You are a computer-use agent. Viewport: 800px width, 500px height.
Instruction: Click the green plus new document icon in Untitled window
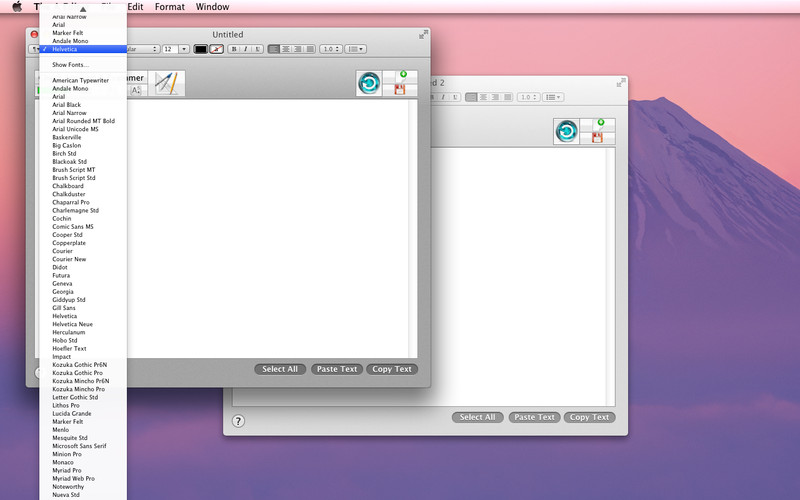pos(401,77)
